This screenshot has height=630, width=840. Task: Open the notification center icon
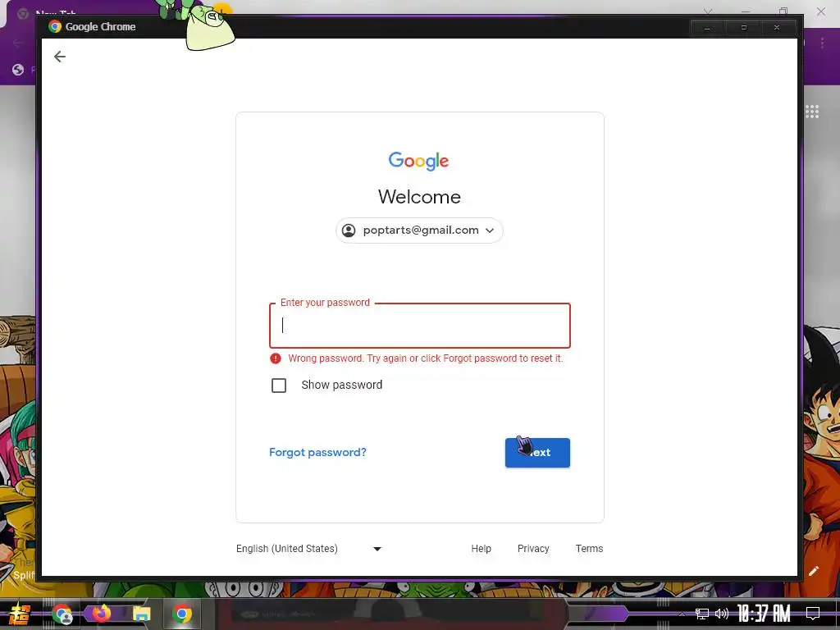(x=813, y=614)
